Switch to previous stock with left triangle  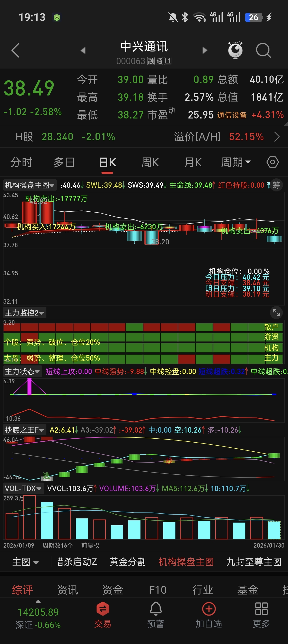click(x=83, y=50)
